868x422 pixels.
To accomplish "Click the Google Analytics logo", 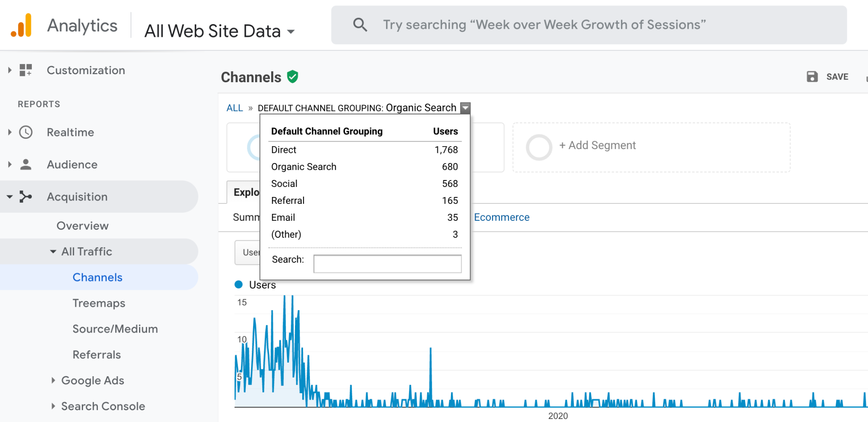I will [22, 25].
